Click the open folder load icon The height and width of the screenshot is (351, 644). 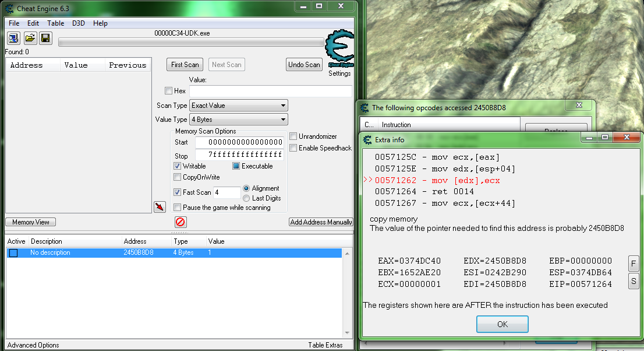point(30,38)
